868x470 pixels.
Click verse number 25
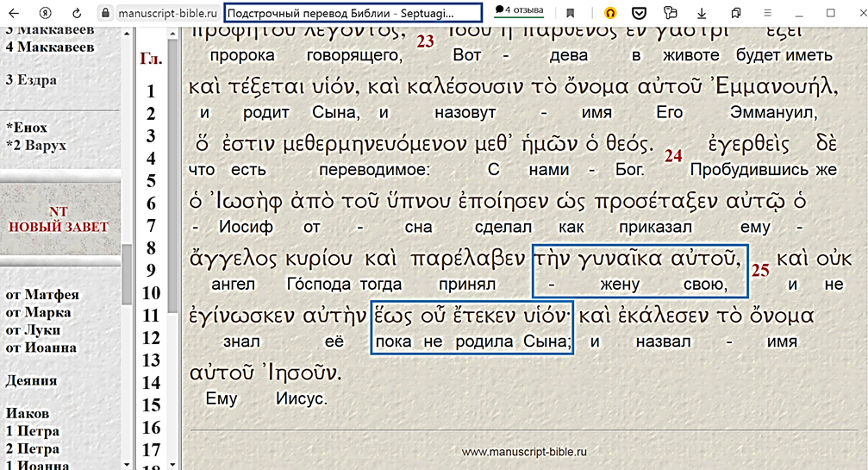760,270
